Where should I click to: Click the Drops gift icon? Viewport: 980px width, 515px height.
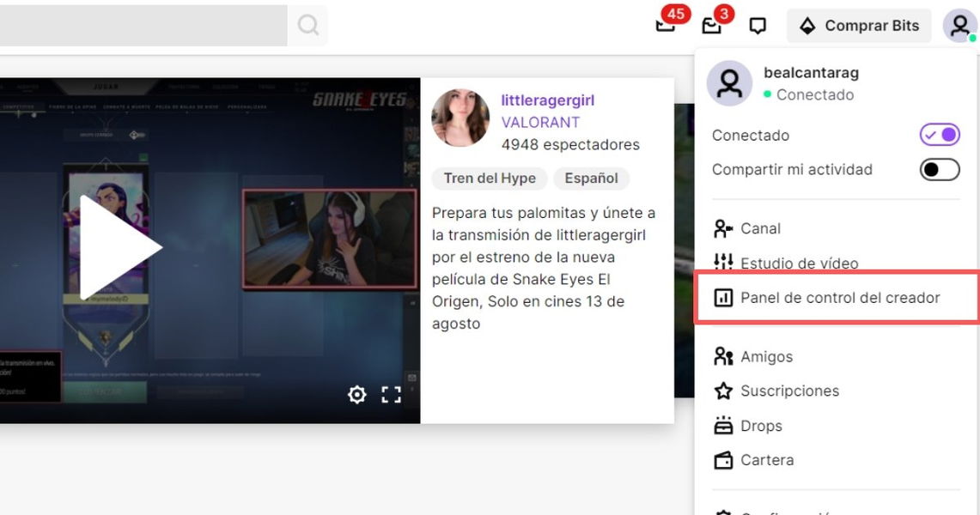tap(723, 426)
